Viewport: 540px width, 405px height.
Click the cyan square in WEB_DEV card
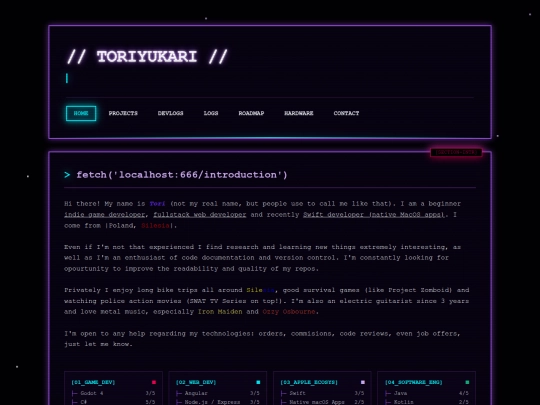[x=258, y=382]
